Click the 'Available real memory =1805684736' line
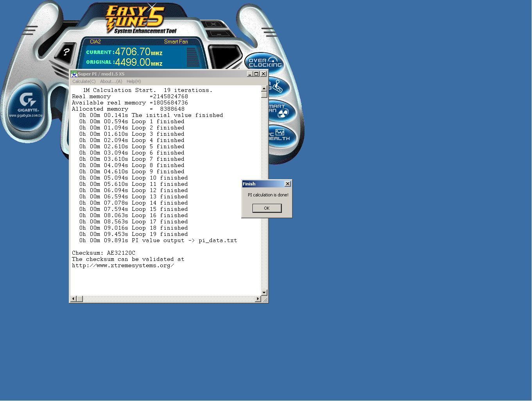This screenshot has height=401, width=532. tap(130, 103)
